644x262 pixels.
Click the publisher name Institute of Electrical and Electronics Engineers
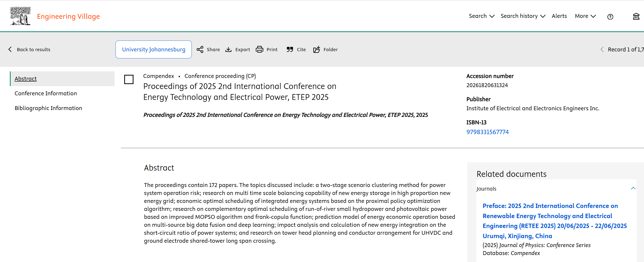coord(533,108)
